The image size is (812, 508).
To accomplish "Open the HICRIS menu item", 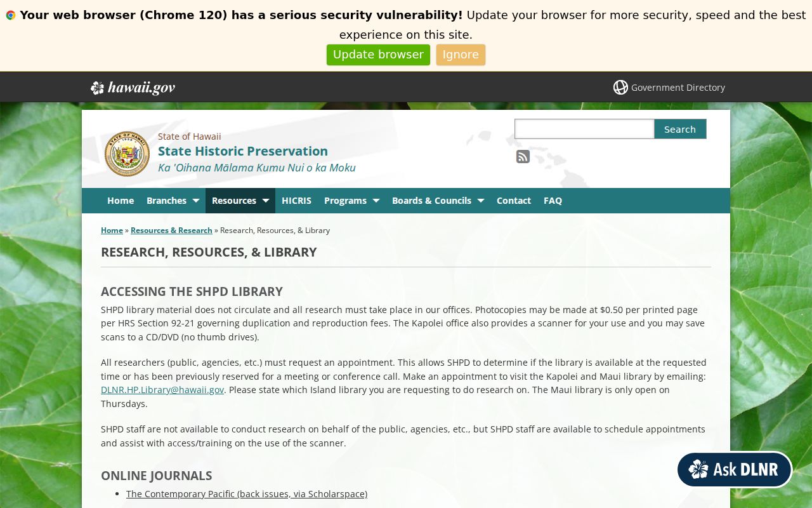I will (296, 201).
